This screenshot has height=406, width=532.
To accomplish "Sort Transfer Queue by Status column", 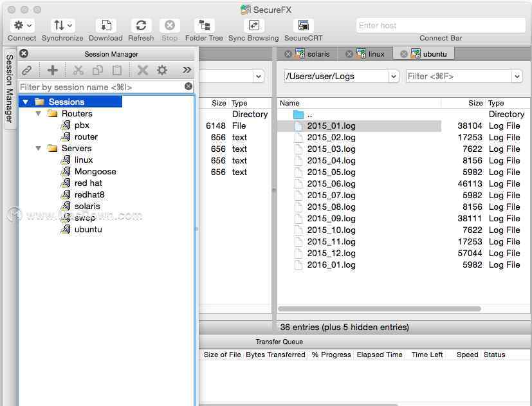I will tap(495, 355).
